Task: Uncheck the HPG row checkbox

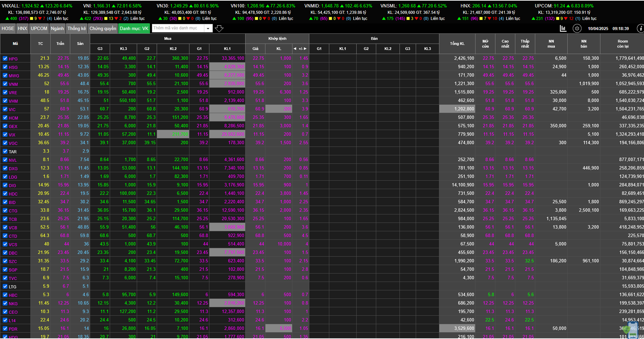Action: (5, 58)
